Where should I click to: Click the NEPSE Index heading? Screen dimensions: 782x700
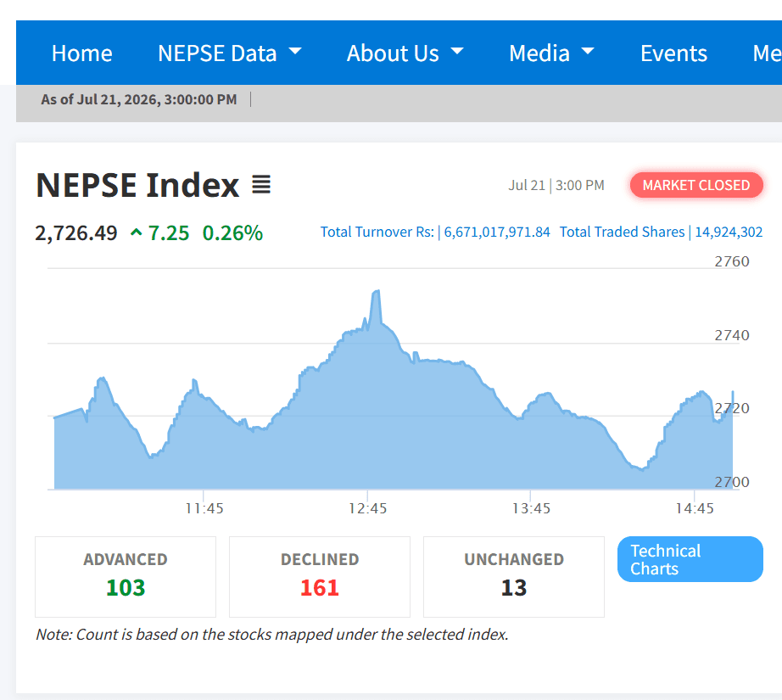coord(137,185)
